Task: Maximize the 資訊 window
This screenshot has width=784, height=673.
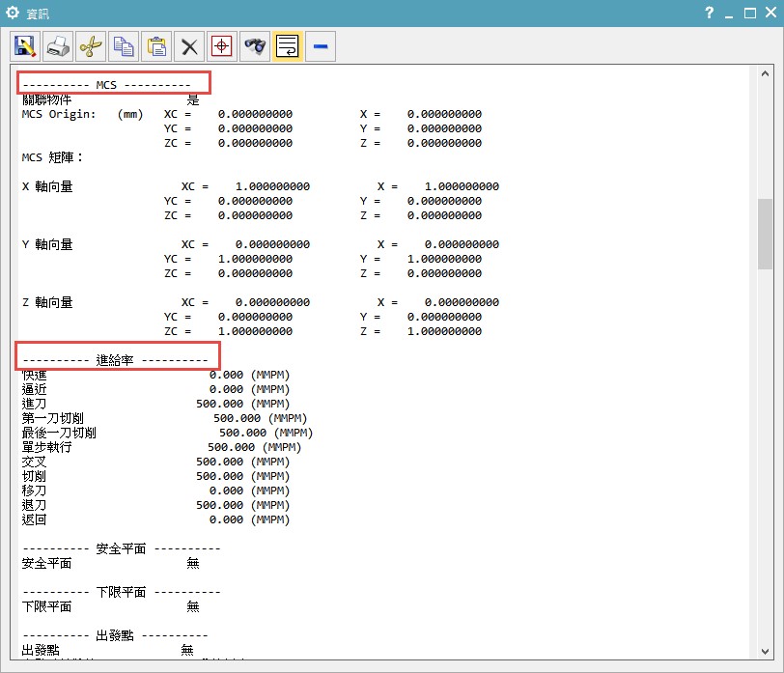Action: click(x=750, y=13)
